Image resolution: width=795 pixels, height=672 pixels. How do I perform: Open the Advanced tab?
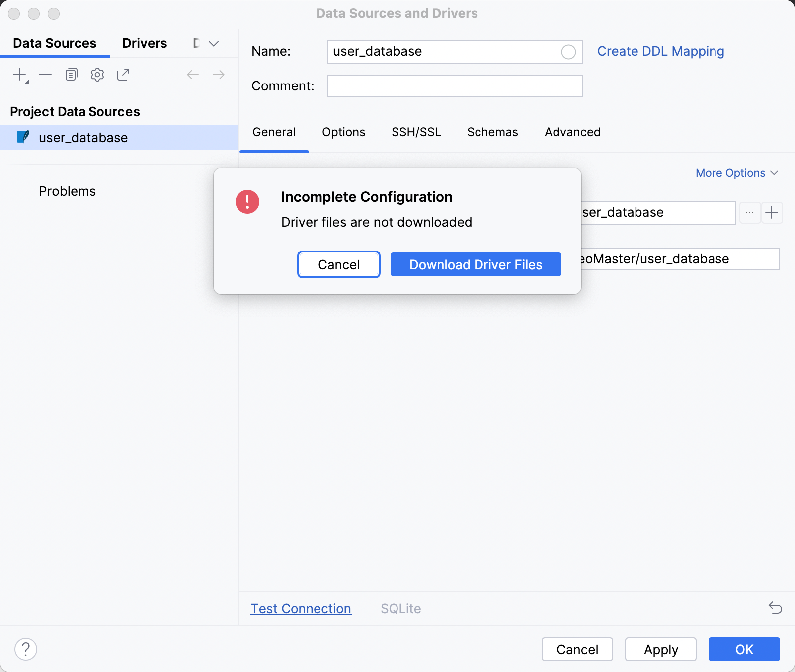(x=572, y=132)
